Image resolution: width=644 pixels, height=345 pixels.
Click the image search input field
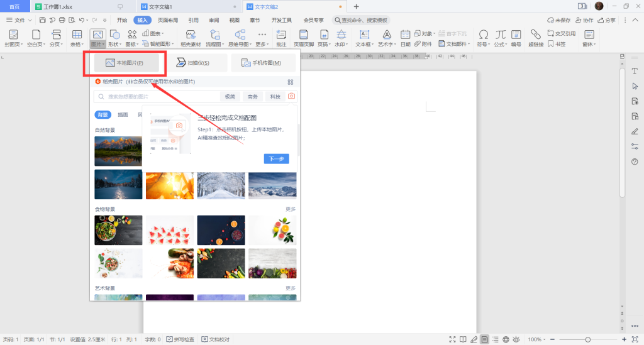point(157,96)
